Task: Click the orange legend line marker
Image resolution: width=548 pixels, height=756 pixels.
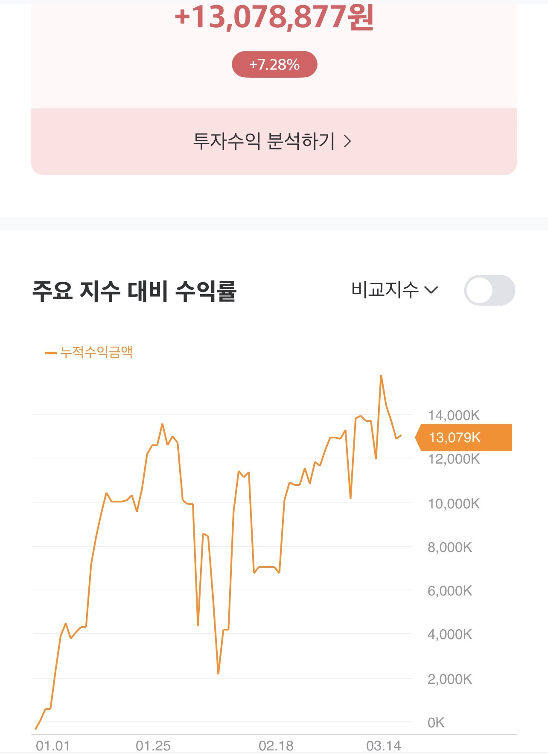Action: [x=51, y=353]
